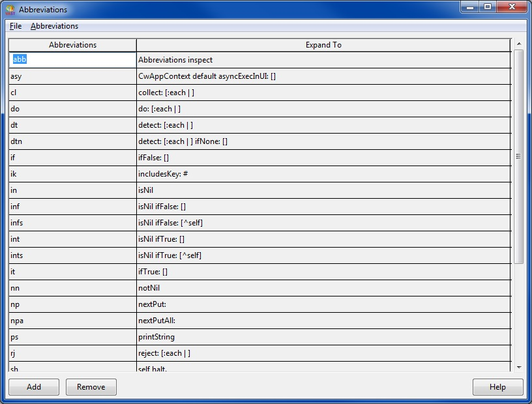Select the 'npa' abbreviation cell
The width and height of the screenshot is (532, 404).
coord(72,321)
